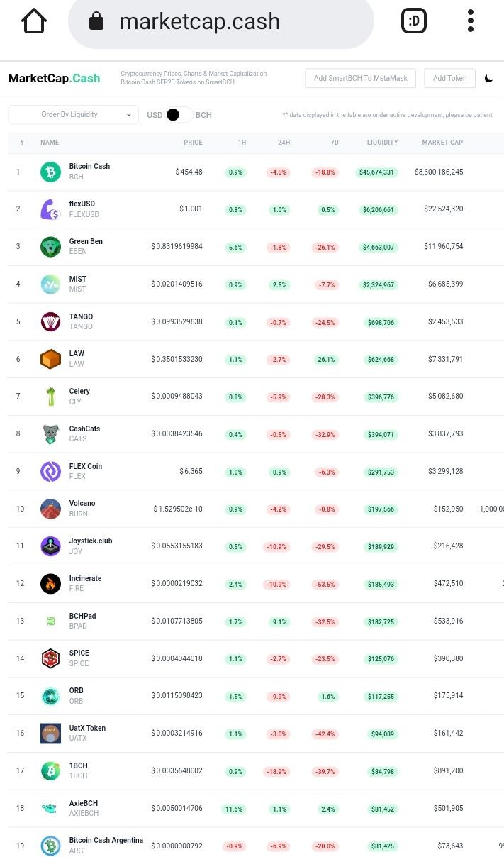Click the Incinerate fire icon
Screen dimensions: 504x857
point(50,584)
